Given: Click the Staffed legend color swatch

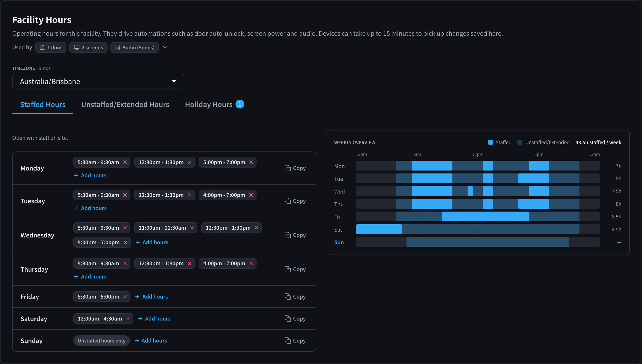Looking at the screenshot, I should 491,142.
